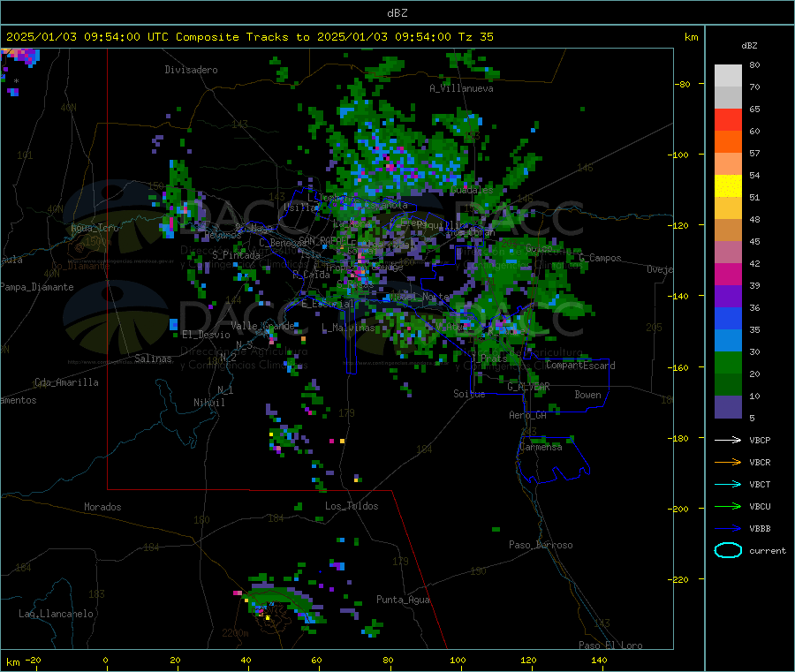Click the green VBCU arrow in legend
This screenshot has height=672, width=795.
point(728,506)
